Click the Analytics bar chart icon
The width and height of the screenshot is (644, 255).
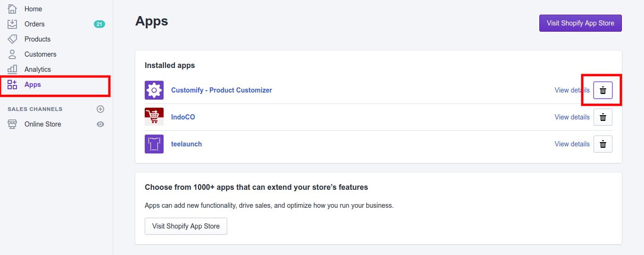[12, 69]
